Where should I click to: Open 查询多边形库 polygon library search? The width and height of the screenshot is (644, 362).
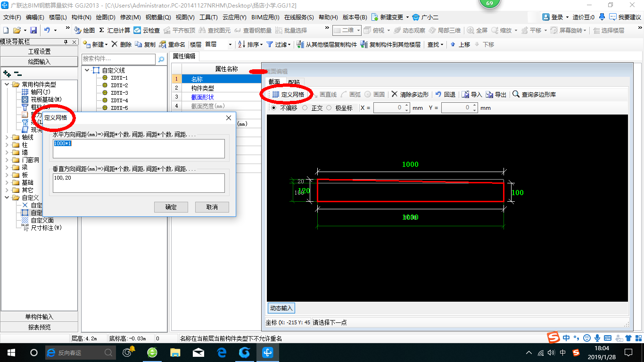coord(534,94)
